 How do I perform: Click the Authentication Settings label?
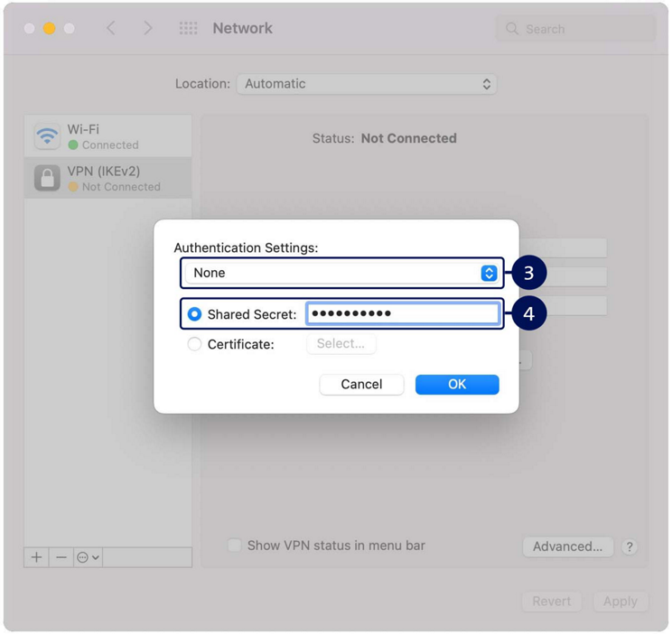click(x=246, y=247)
